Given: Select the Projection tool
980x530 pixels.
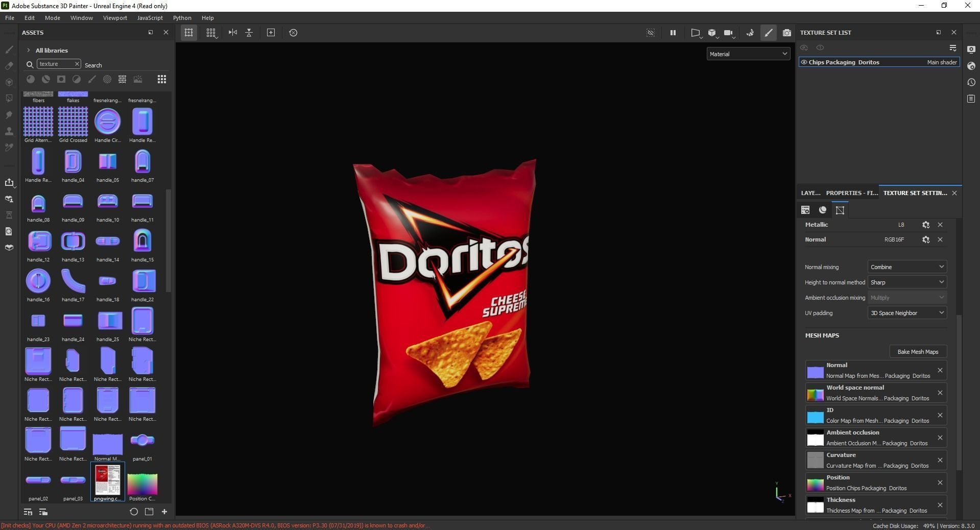Looking at the screenshot, I should coord(9,82).
